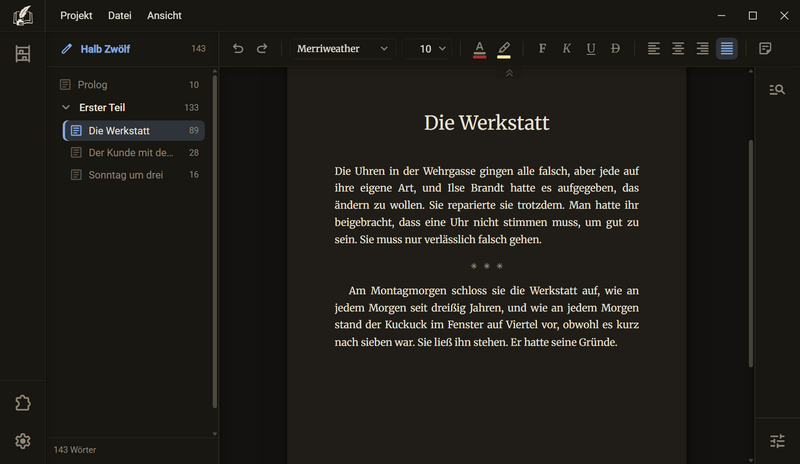The image size is (800, 464).
Task: Toggle underline (U) formatting
Action: point(591,48)
